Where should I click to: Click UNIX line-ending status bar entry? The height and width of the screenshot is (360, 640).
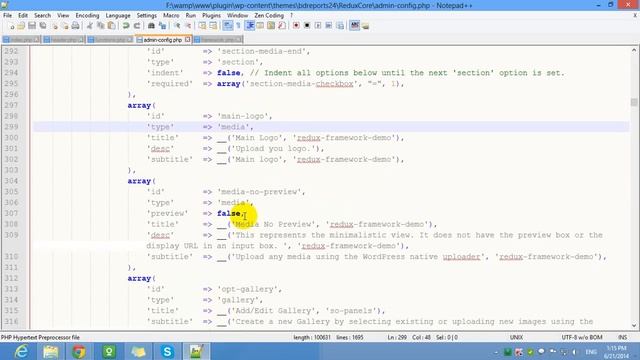coord(516,338)
